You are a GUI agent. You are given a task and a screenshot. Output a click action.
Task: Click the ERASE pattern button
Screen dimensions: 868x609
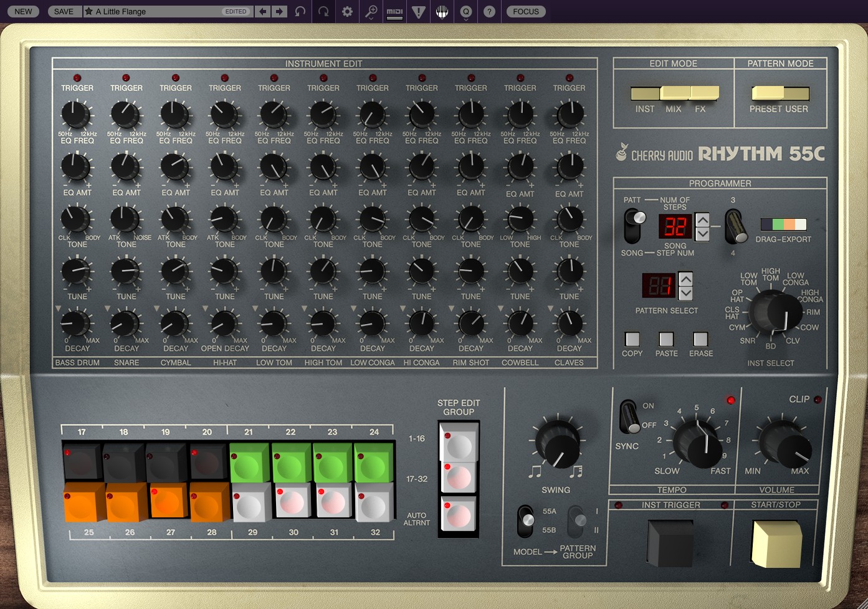[700, 339]
